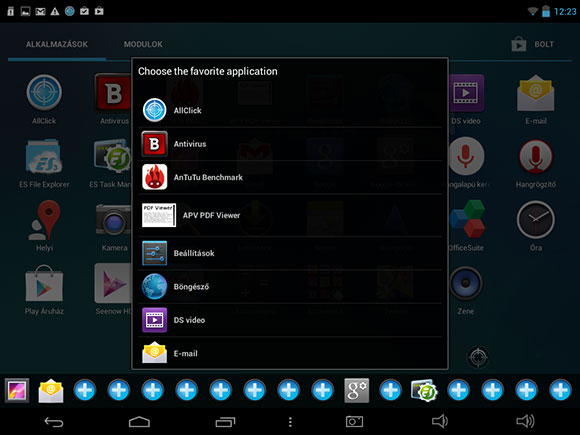
Task: Open the recent apps button
Action: [x=225, y=422]
